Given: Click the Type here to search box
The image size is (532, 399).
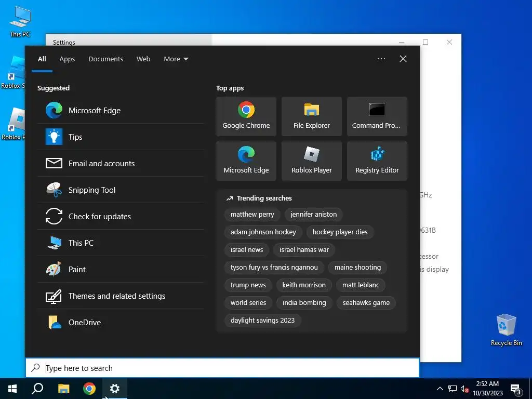Looking at the screenshot, I should pos(222,368).
